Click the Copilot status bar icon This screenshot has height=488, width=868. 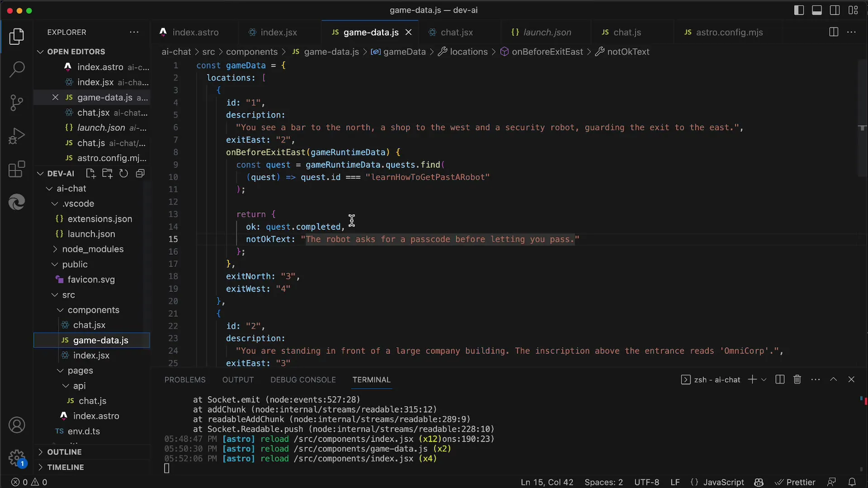tap(759, 482)
